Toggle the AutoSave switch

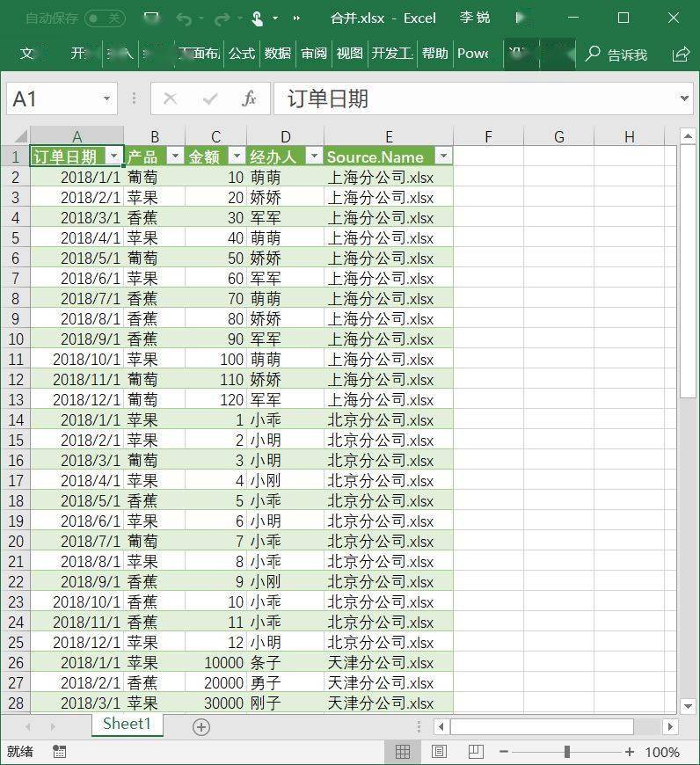(105, 18)
